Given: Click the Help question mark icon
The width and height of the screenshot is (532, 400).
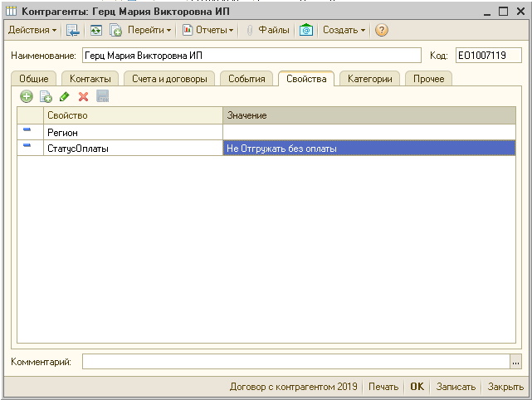Looking at the screenshot, I should tap(381, 30).
